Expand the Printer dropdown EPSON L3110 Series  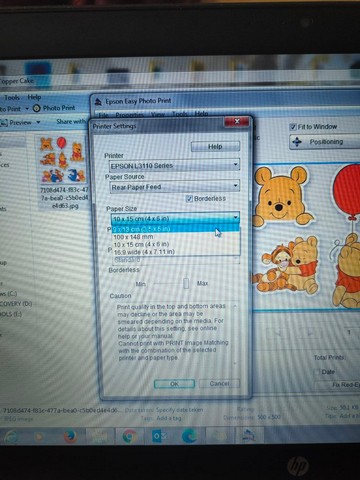tap(174, 165)
